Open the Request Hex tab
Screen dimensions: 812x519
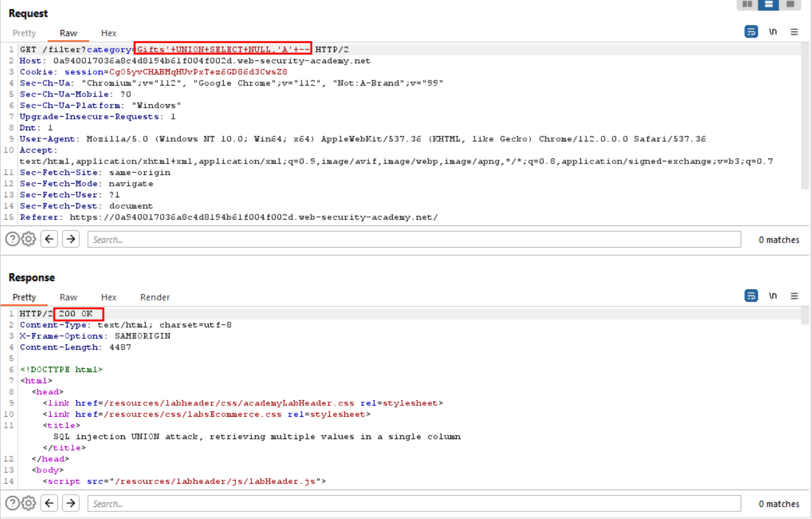[109, 33]
